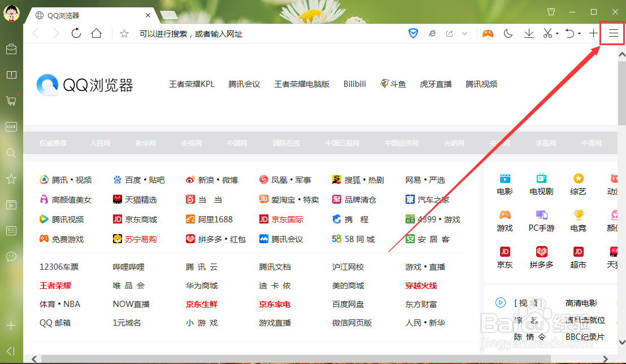Screen dimensions: 626x364
Task: Open the search sidebar icon
Action: [x=11, y=153]
